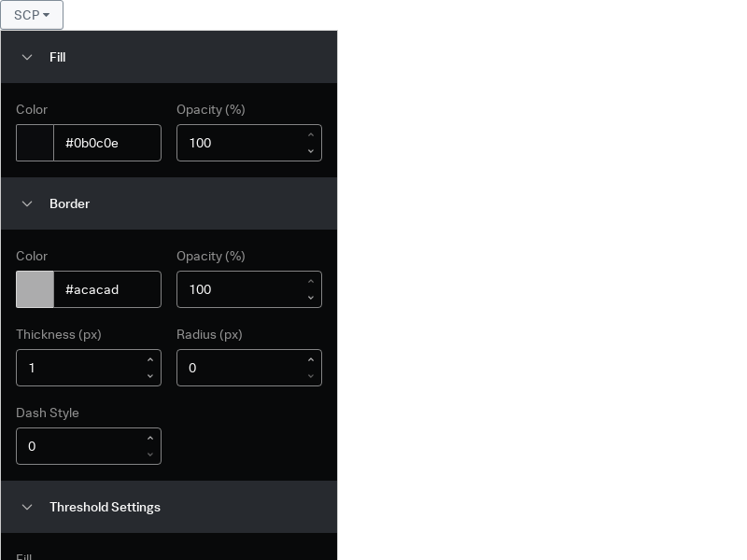The width and height of the screenshot is (747, 560).
Task: Collapse the Fill section chevron
Action: [x=27, y=57]
